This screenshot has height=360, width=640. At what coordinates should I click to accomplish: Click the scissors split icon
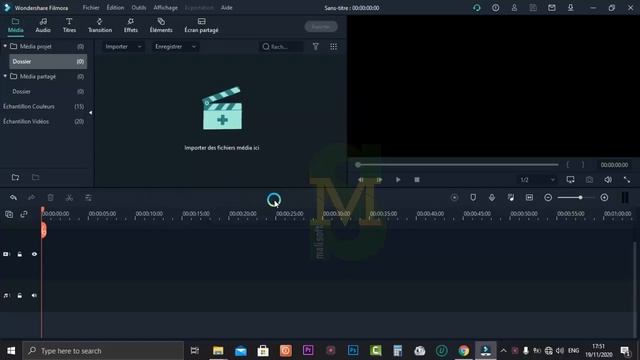69,198
